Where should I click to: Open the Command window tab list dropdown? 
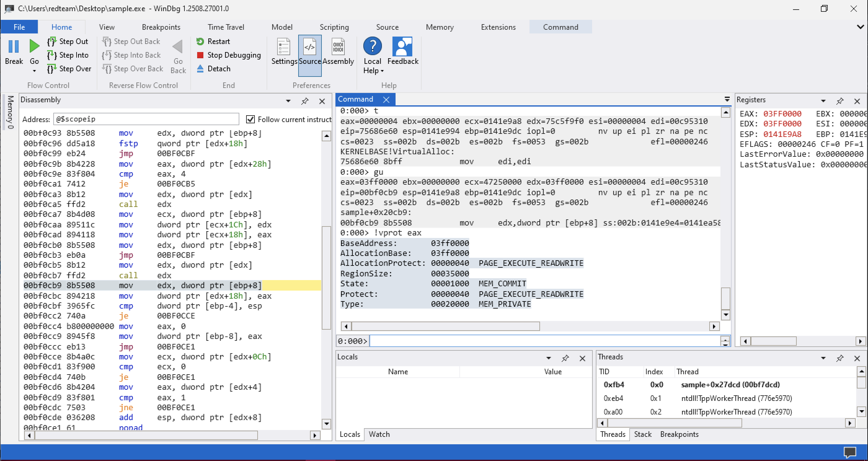click(x=727, y=99)
